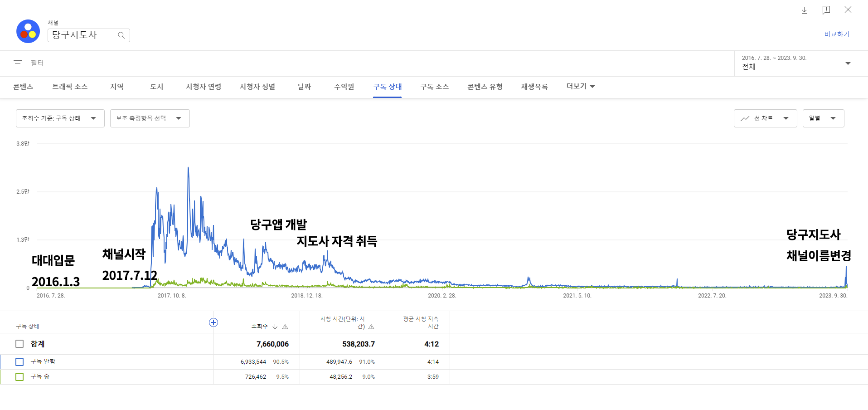Image resolution: width=868 pixels, height=410 pixels.
Task: Click the 48,256.2 watch time cell
Action: (341, 376)
